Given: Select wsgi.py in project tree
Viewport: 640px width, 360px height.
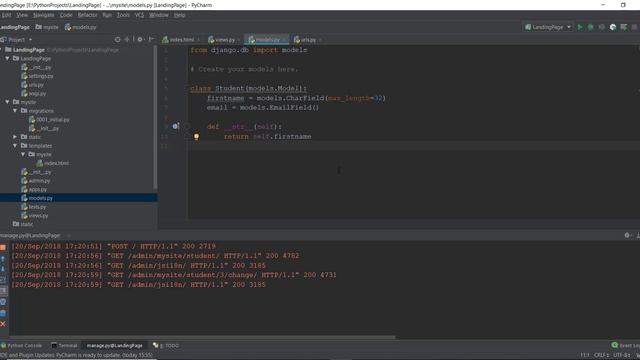Looking at the screenshot, I should click(33, 93).
